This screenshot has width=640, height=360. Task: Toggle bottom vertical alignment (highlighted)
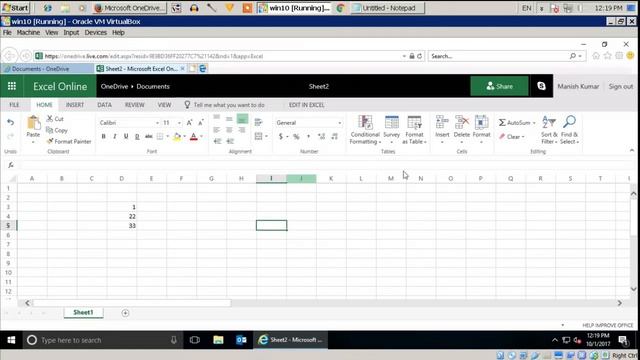click(x=242, y=119)
